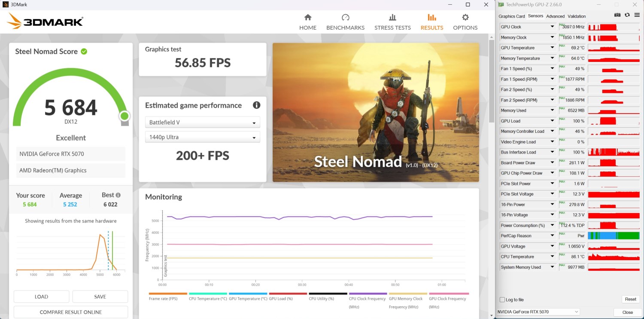Image resolution: width=644 pixels, height=319 pixels.
Task: Expand the GPU Clock sensor dropdown
Action: [x=552, y=27]
